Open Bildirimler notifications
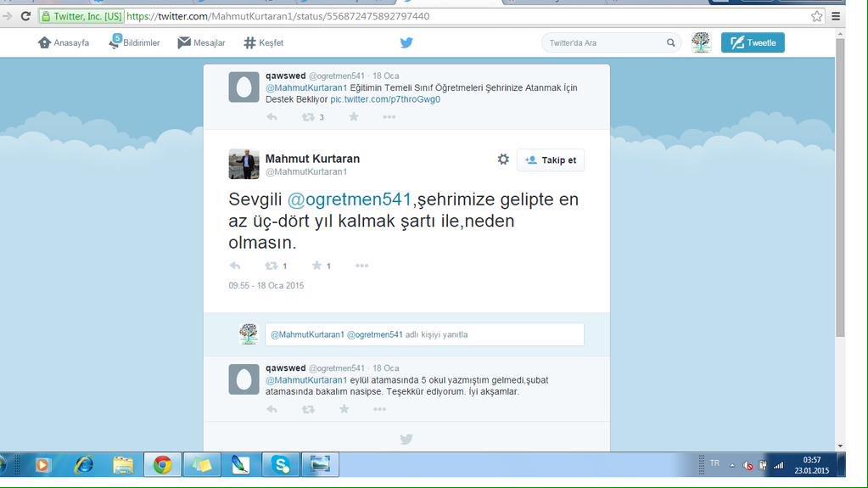868x488 pixels. 134,42
